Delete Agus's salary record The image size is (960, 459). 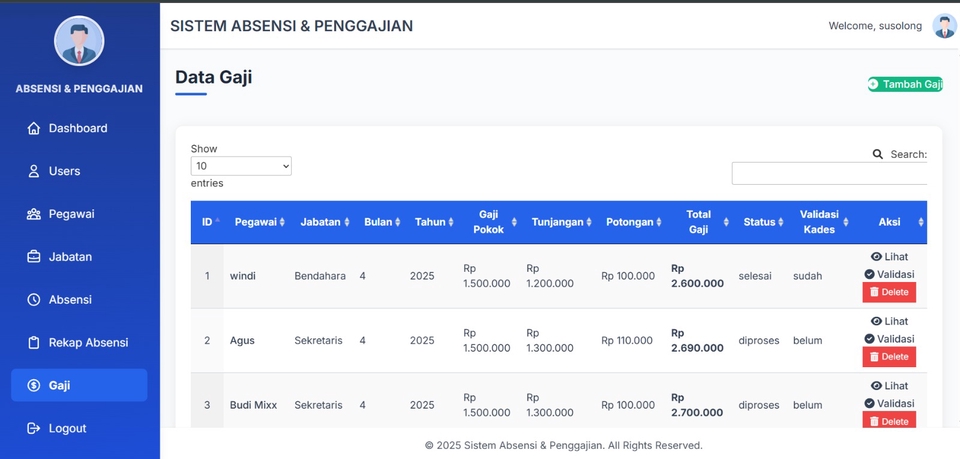889,357
